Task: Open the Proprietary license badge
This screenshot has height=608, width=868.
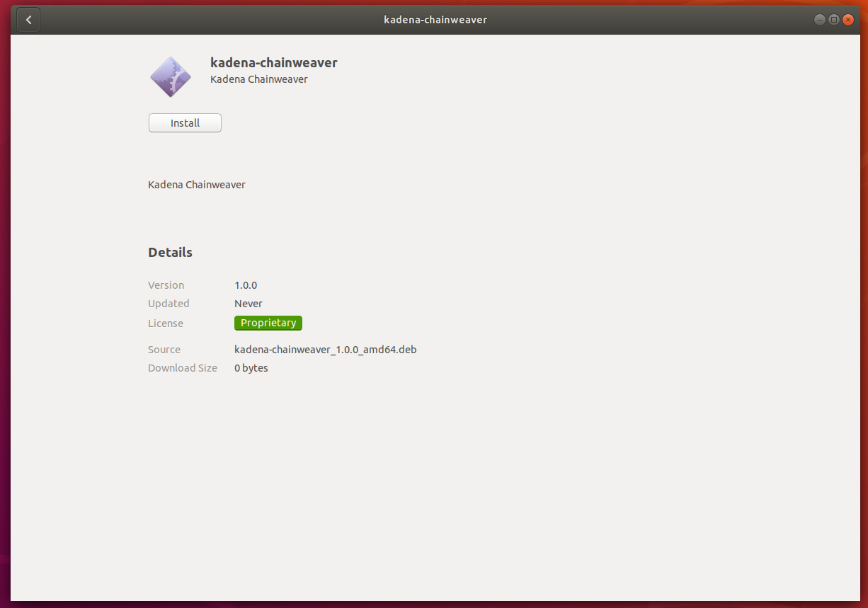Action: pyautogui.click(x=268, y=323)
